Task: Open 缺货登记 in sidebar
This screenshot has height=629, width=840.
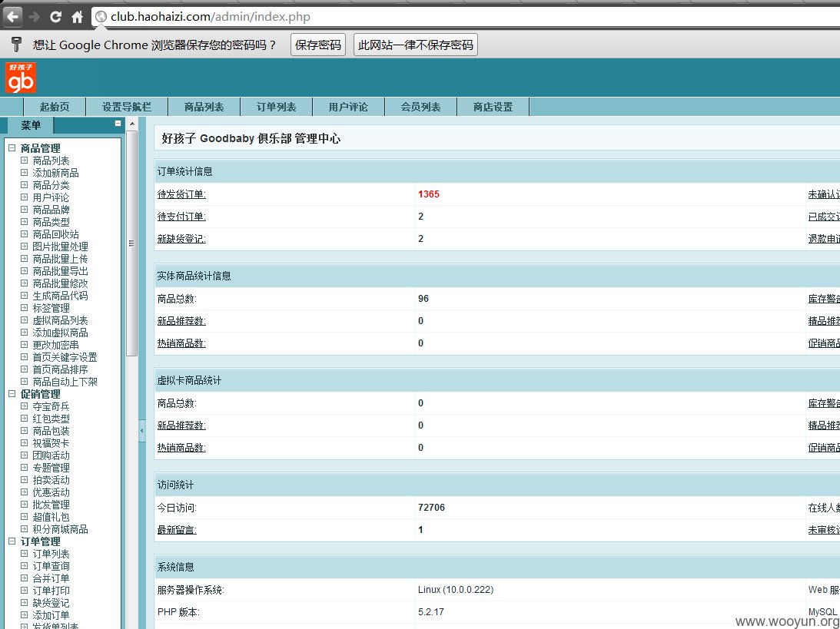Action: coord(51,604)
